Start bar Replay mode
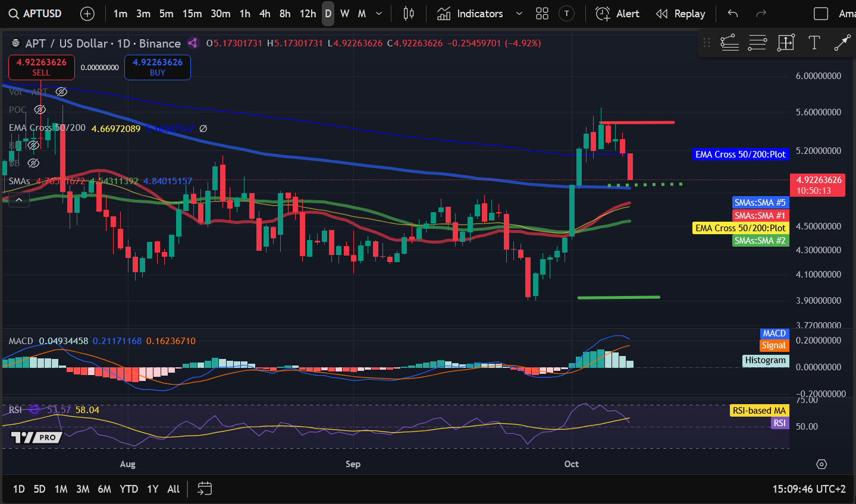The height and width of the screenshot is (504, 856). click(x=680, y=14)
